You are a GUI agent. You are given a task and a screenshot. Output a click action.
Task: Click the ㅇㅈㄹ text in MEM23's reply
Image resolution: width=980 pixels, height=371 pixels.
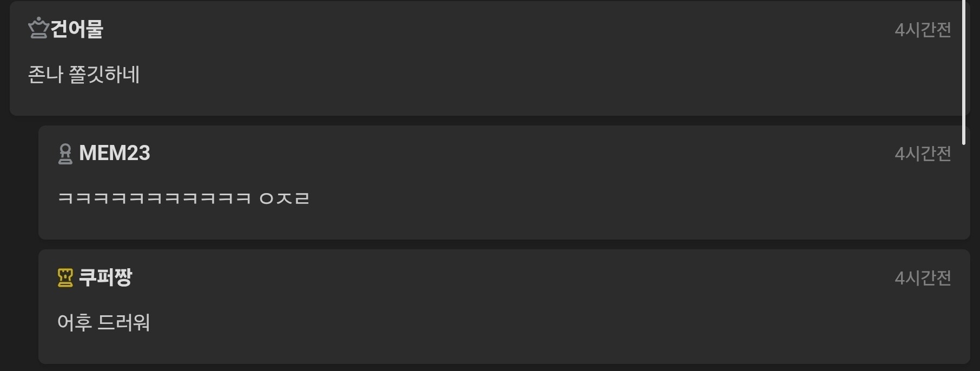(x=284, y=198)
